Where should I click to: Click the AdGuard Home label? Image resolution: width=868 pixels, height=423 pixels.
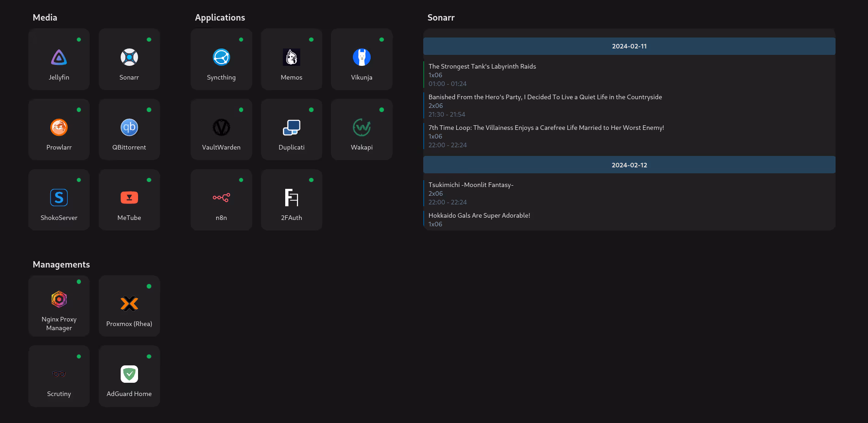pos(129,394)
